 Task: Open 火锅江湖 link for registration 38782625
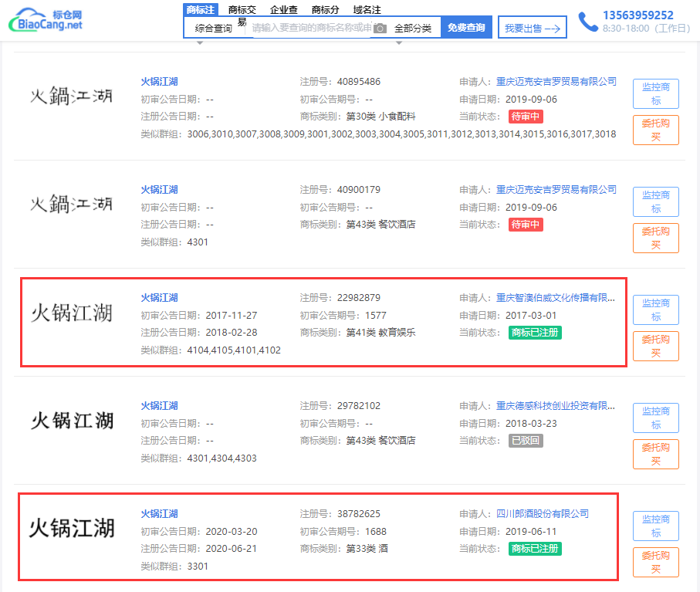160,514
